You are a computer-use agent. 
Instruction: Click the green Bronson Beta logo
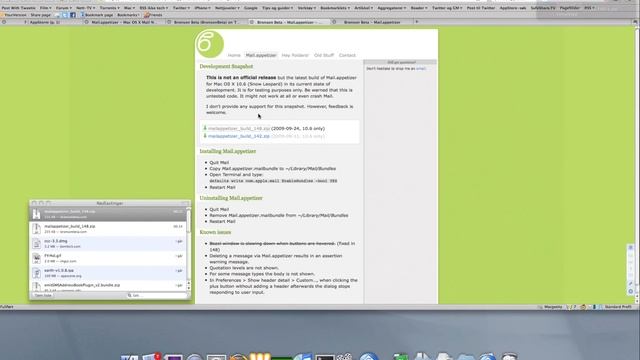coord(209,44)
